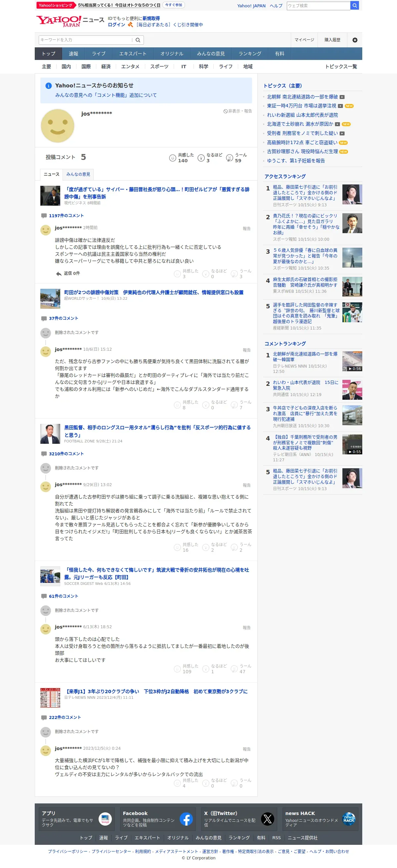This screenshot has height=868, width=397.
Task: Open the Facebook icon in footer
Action: 186,819
